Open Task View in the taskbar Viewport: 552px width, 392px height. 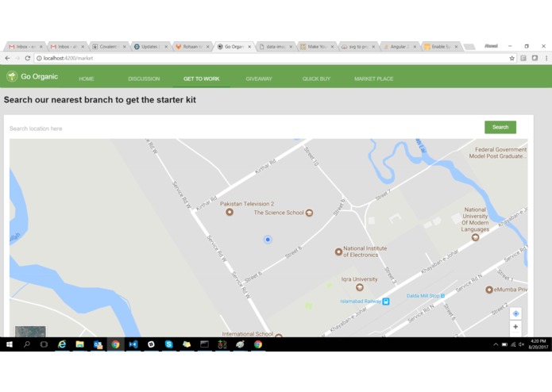tap(44, 344)
